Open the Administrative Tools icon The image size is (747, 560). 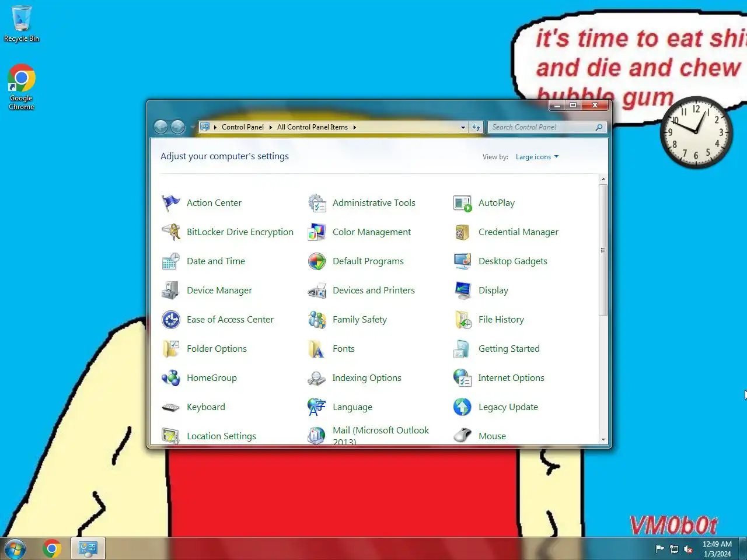pos(316,203)
